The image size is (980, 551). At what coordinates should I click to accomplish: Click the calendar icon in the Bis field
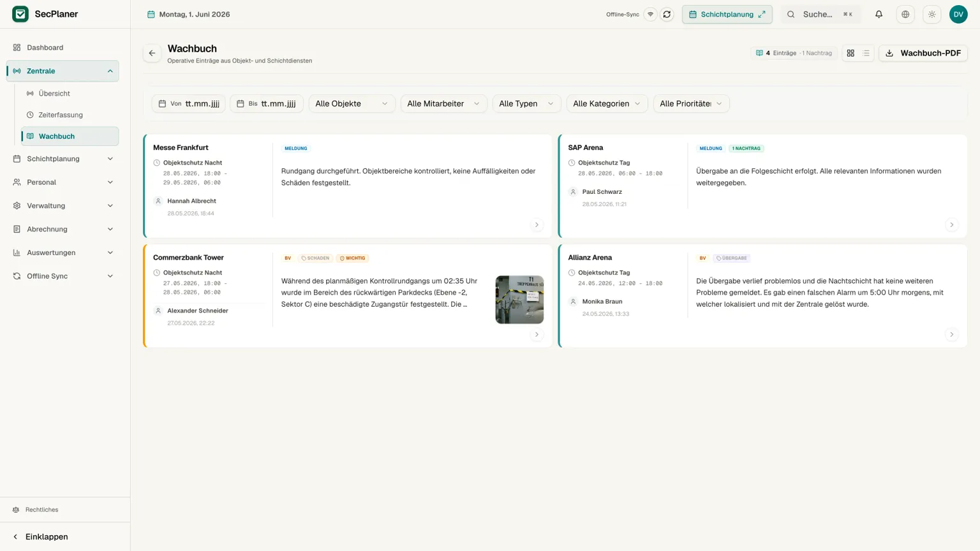pyautogui.click(x=241, y=103)
